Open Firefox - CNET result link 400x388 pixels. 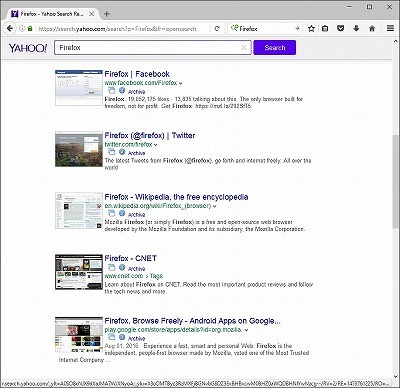pos(130,258)
